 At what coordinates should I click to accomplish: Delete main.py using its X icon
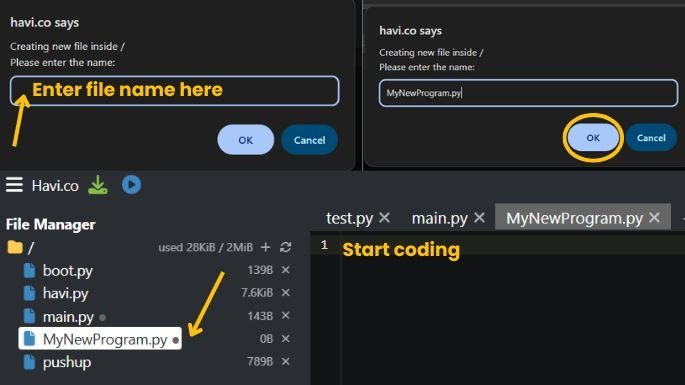point(286,315)
